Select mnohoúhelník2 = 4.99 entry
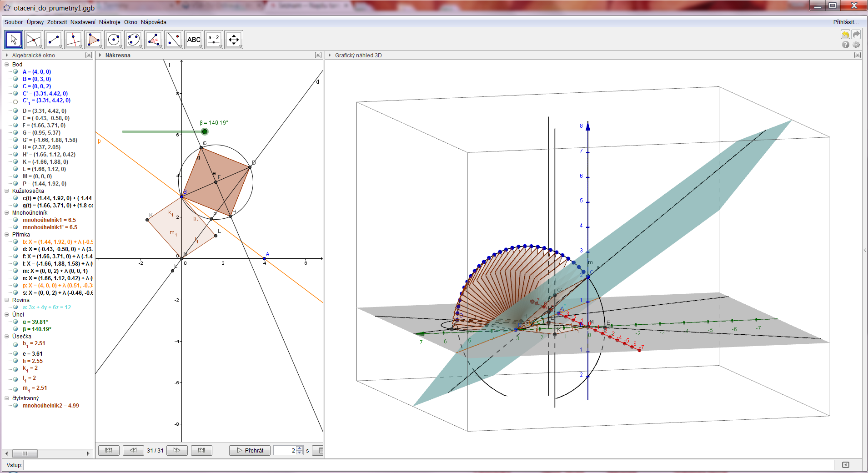Viewport: 868px width, 473px height. coord(50,406)
